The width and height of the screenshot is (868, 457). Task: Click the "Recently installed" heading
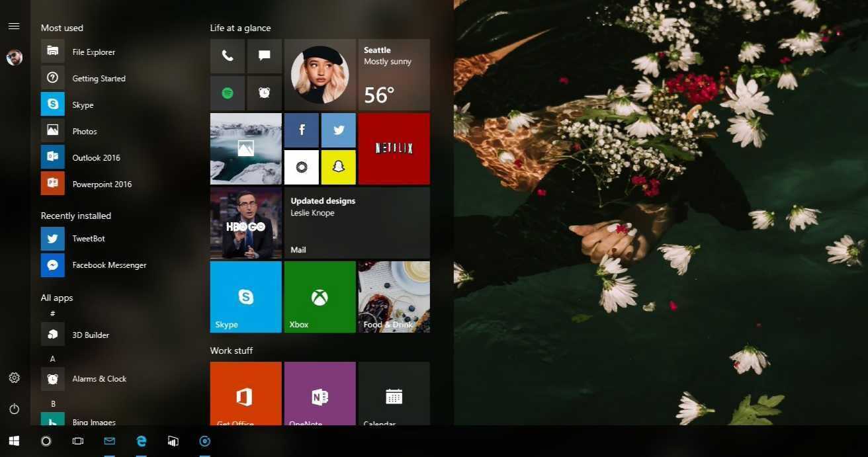point(75,216)
